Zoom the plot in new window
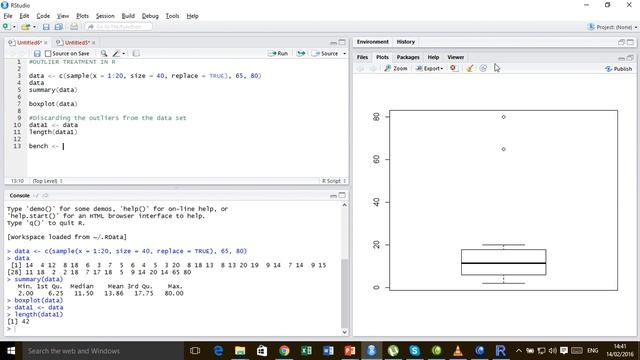The width and height of the screenshot is (640, 360). [396, 69]
